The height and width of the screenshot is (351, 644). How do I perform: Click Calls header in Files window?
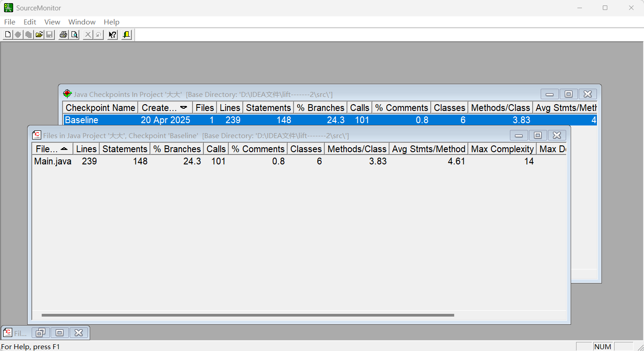click(x=216, y=149)
